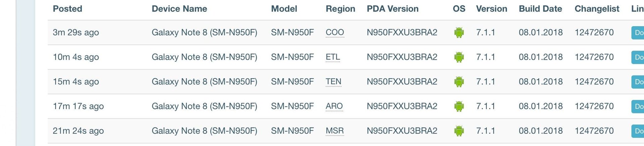Open the ARO region link
This screenshot has height=146, width=644.
click(334, 106)
